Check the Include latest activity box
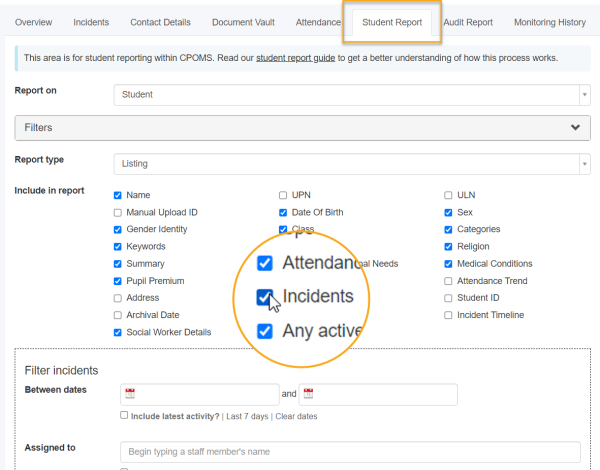The image size is (600, 470). click(x=124, y=416)
